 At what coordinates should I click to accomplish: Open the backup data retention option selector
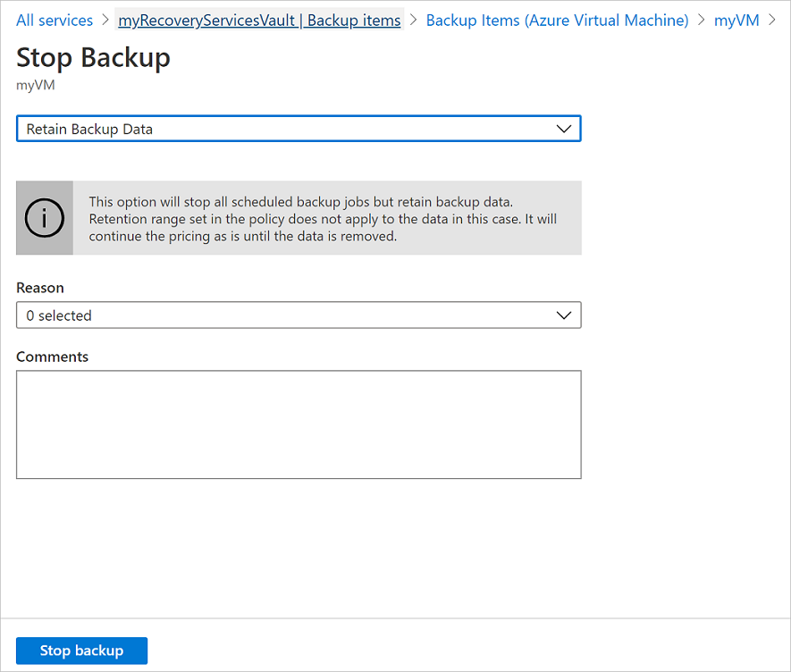(299, 128)
